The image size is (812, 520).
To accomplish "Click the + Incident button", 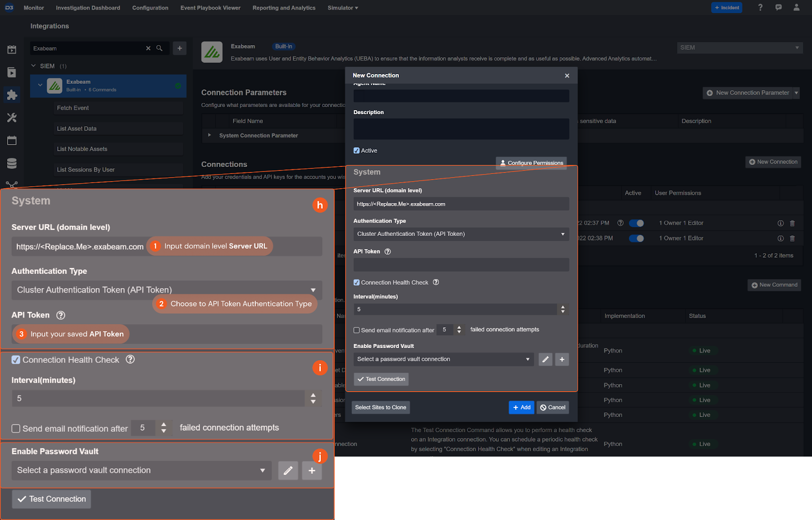I will coord(727,8).
